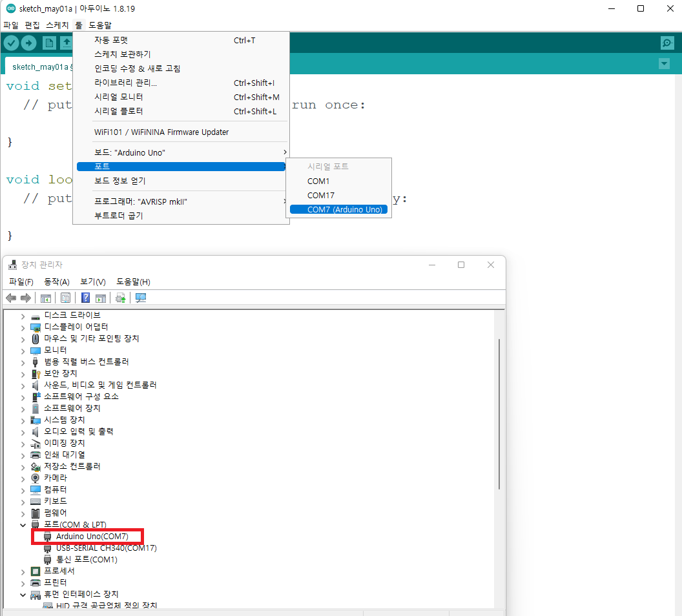
Task: Select 스케치 보관하기 menu entry
Action: [181, 54]
